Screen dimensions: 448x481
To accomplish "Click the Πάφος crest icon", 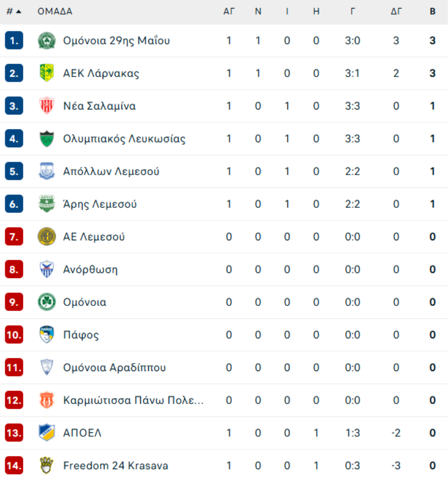I will pyautogui.click(x=47, y=335).
